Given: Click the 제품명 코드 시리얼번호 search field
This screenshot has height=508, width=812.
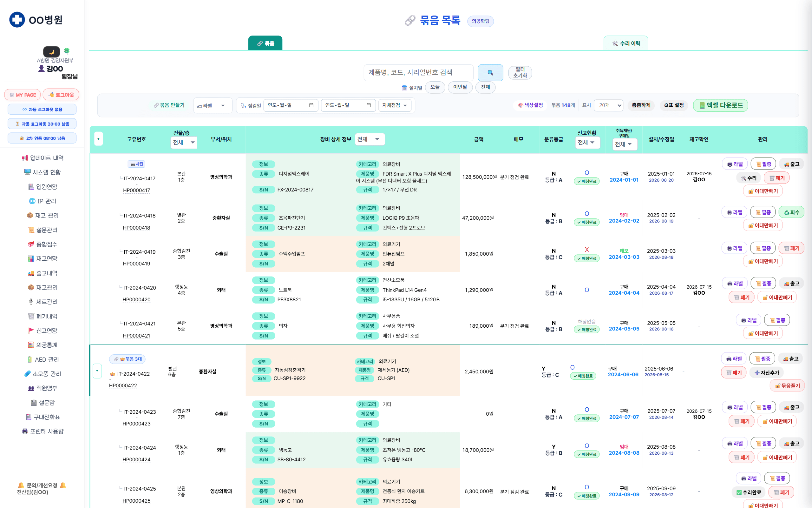Looking at the screenshot, I should (418, 73).
